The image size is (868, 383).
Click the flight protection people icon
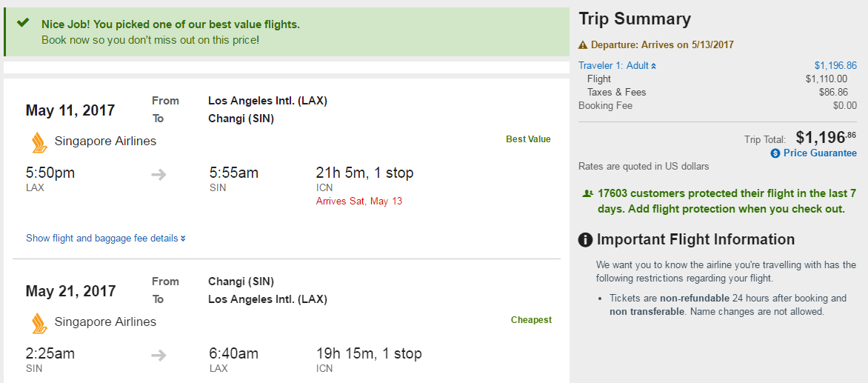[587, 193]
